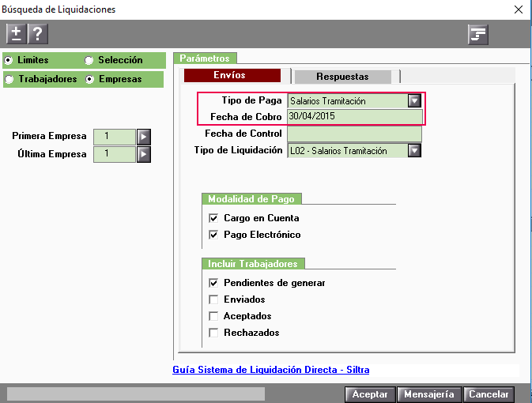The height and width of the screenshot is (403, 532).
Task: Open Primera Empresa lookup arrow button
Action: (x=144, y=137)
